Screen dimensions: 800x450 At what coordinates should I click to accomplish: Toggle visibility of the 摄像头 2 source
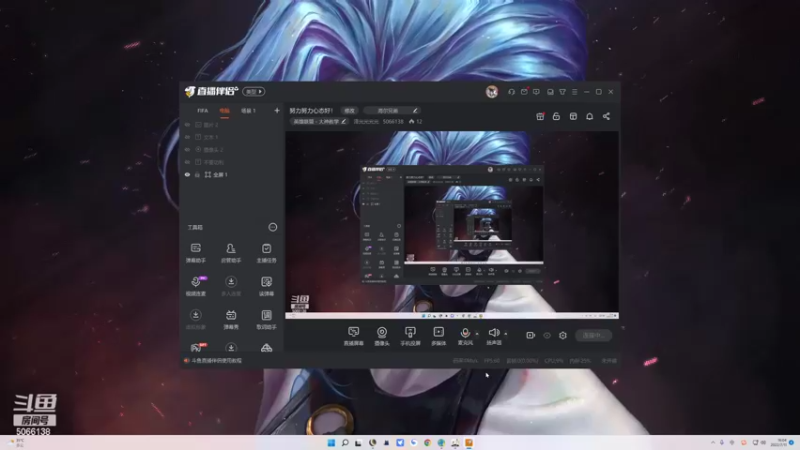pyautogui.click(x=187, y=149)
